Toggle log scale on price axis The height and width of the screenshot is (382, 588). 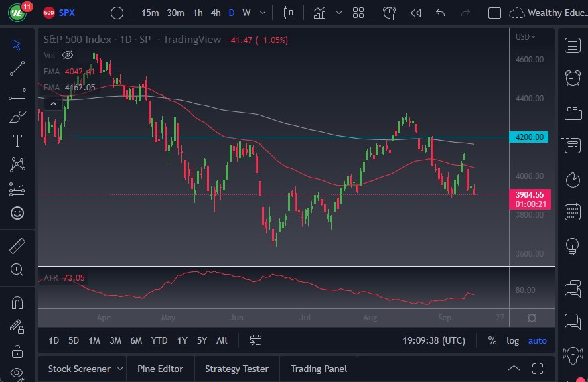coord(512,340)
